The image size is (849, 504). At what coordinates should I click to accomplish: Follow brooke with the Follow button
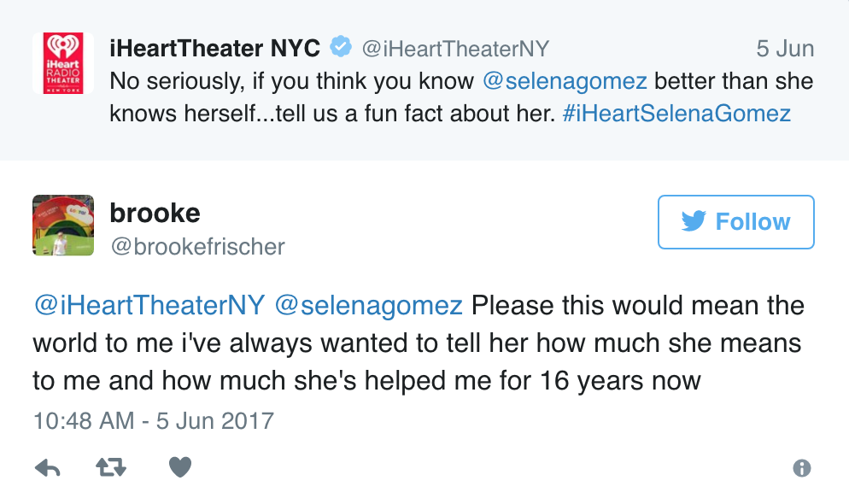[x=735, y=222]
